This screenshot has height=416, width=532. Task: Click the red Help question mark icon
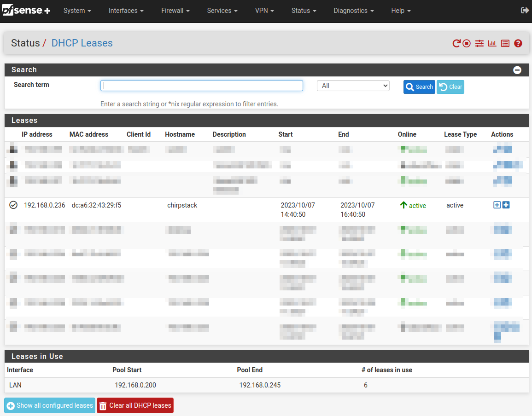click(518, 43)
